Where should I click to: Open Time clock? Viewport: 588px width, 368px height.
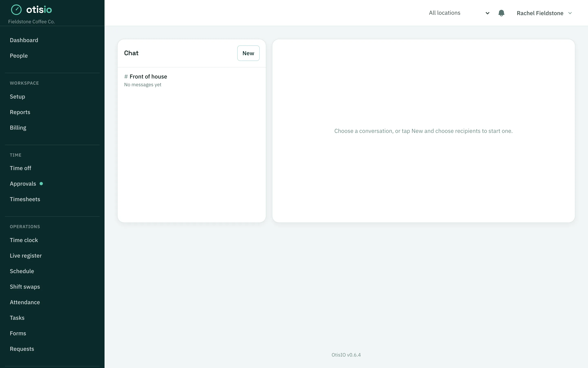(x=24, y=240)
